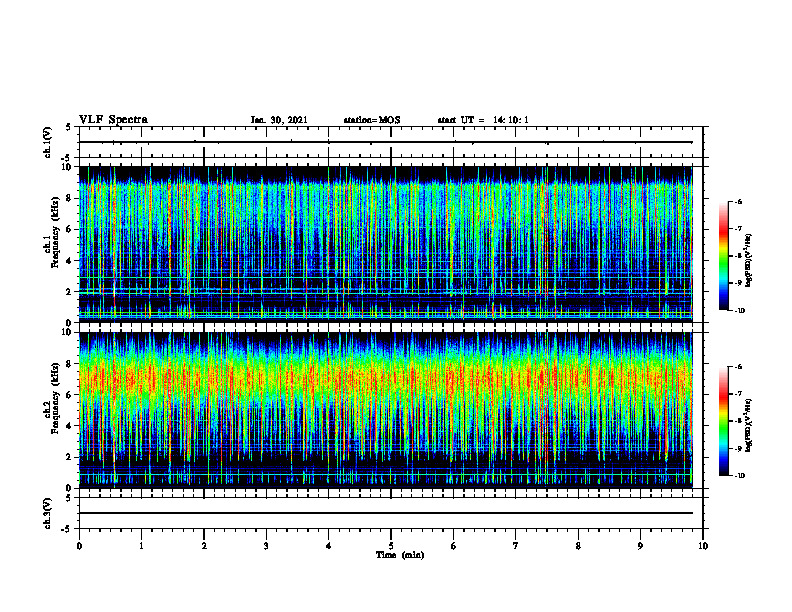Click the time axis tick label "9"
792x612 pixels.
tap(640, 546)
